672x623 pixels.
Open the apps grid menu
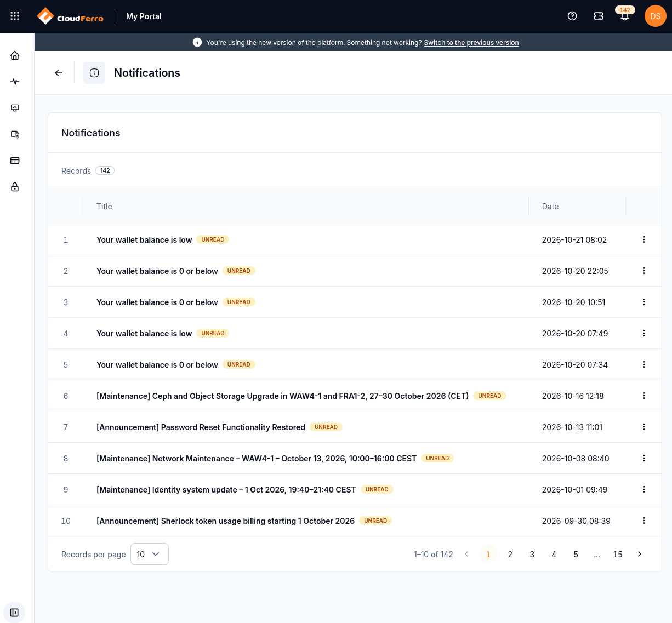[15, 16]
